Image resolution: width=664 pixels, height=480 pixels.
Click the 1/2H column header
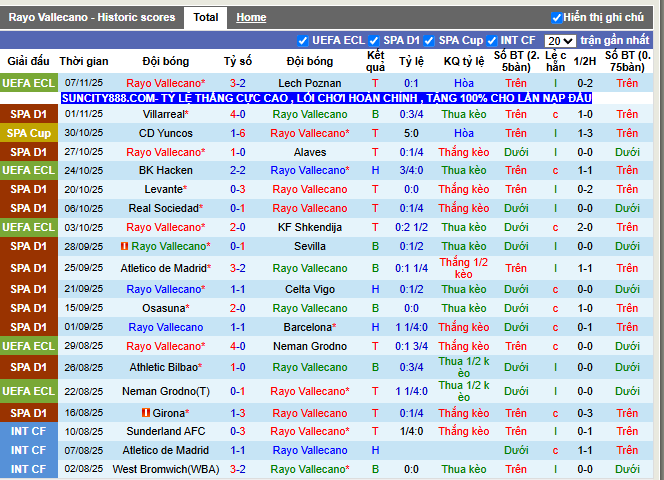(585, 61)
